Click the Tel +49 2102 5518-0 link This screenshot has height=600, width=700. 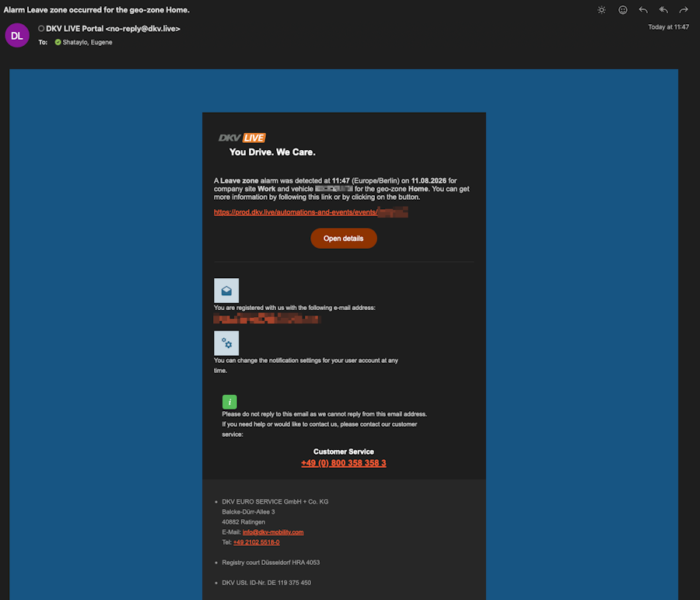pos(256,542)
